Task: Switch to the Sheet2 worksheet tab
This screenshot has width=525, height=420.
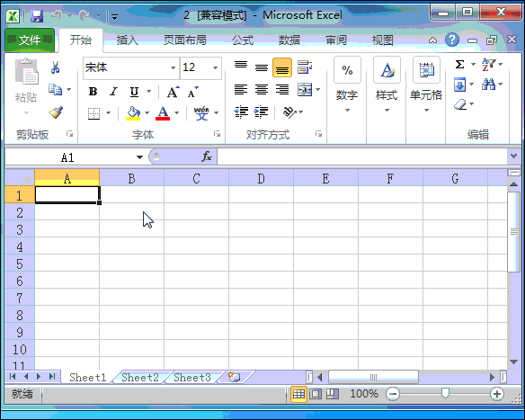Action: pyautogui.click(x=140, y=378)
